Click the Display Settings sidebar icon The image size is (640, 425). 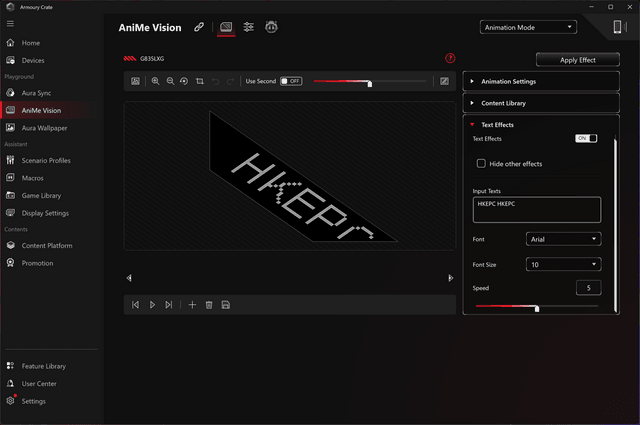[x=11, y=213]
